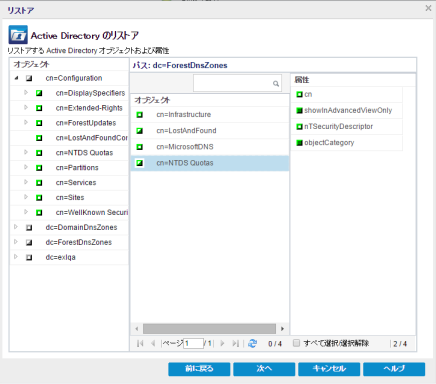The image size is (436, 384).
Task: Click the refresh icon in pagination bar
Action: coord(252,343)
